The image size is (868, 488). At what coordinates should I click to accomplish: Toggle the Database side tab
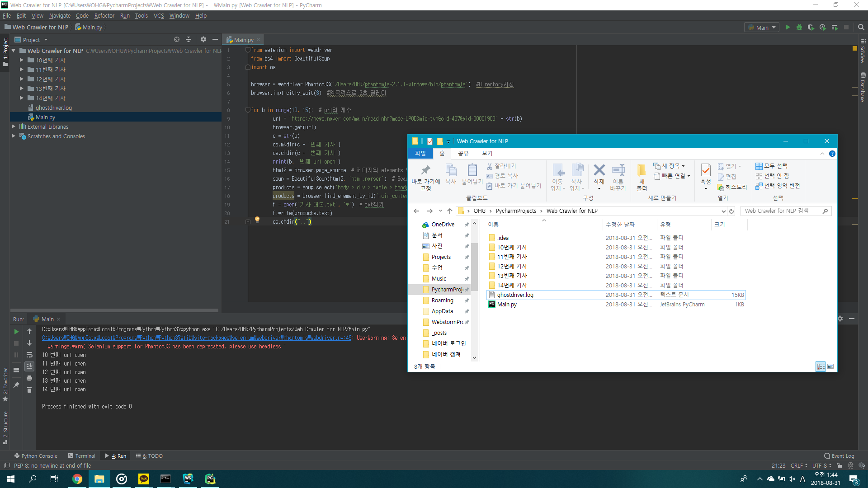tap(863, 87)
